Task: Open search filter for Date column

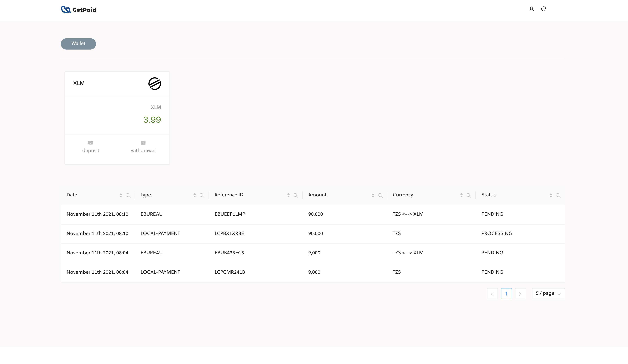Action: [x=128, y=196]
